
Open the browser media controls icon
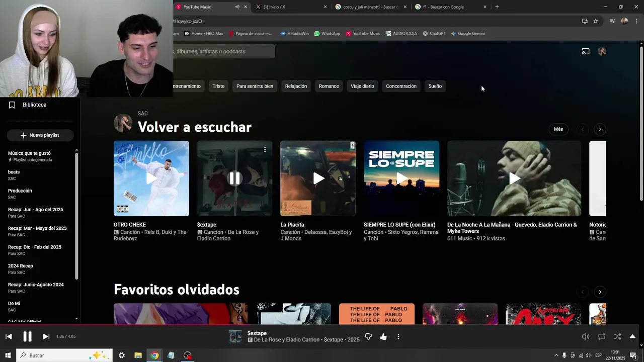[612, 21]
